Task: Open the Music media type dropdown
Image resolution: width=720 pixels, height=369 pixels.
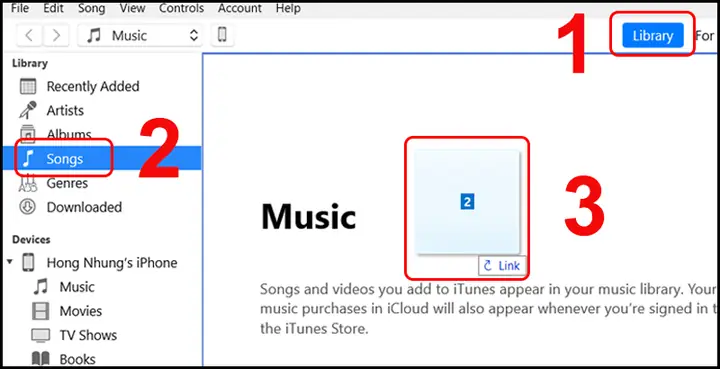Action: (140, 35)
